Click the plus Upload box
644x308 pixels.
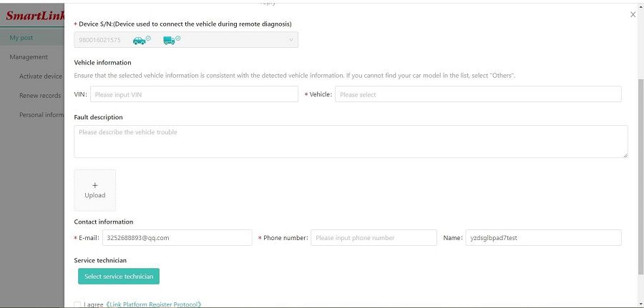point(94,190)
